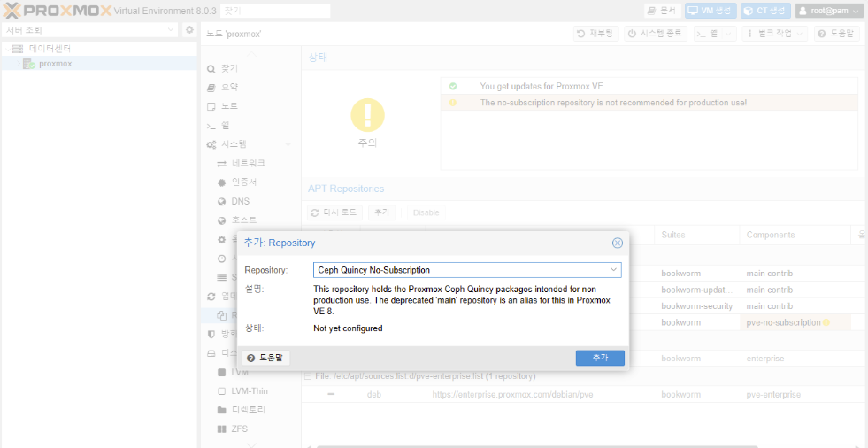Click the warning icon next to pve-no-subscription component
The image size is (868, 448).
826,322
